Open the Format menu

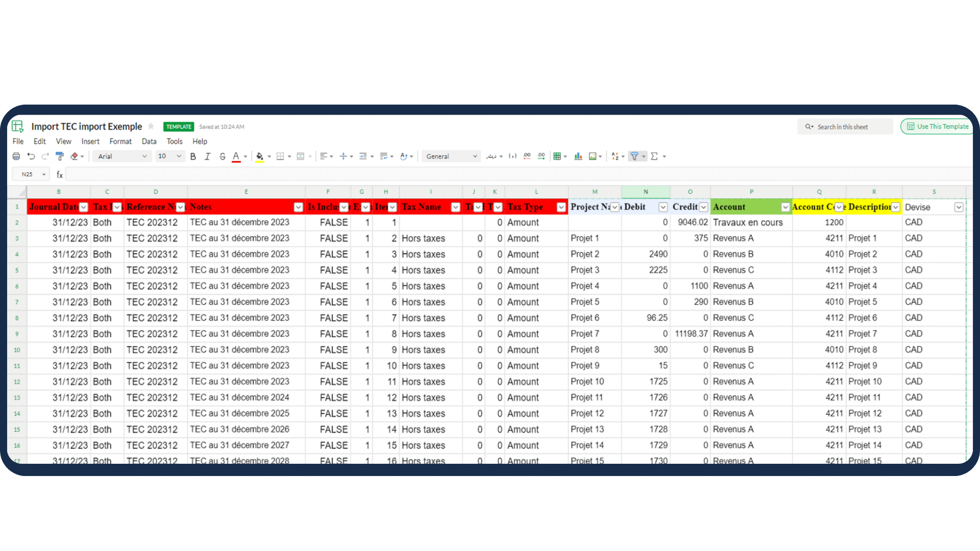[120, 141]
